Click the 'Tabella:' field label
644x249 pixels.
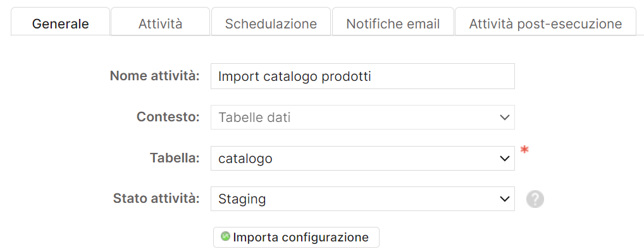pos(175,158)
